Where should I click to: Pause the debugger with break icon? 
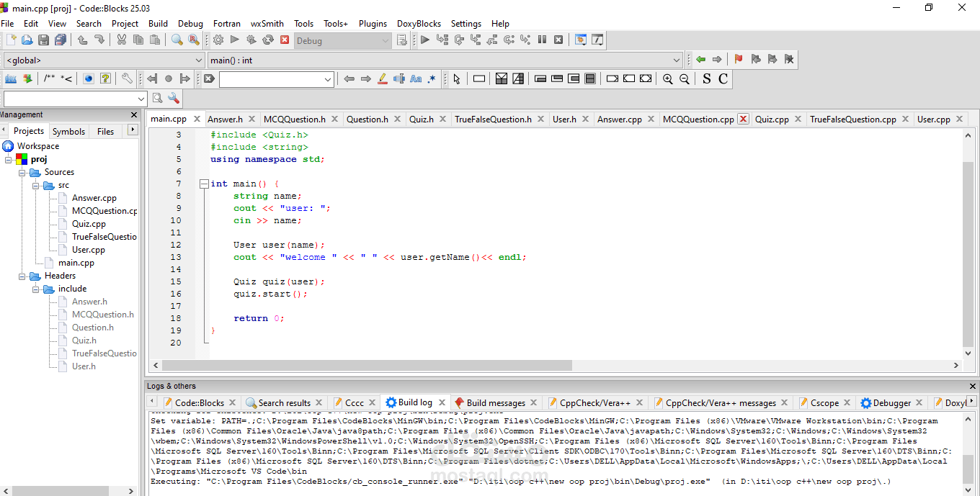pyautogui.click(x=542, y=40)
